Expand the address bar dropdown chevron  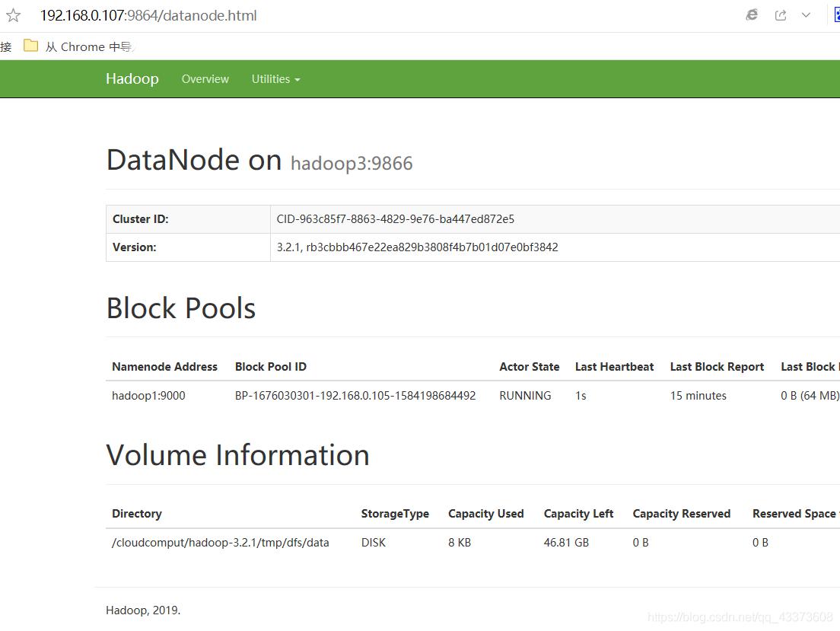(x=806, y=15)
